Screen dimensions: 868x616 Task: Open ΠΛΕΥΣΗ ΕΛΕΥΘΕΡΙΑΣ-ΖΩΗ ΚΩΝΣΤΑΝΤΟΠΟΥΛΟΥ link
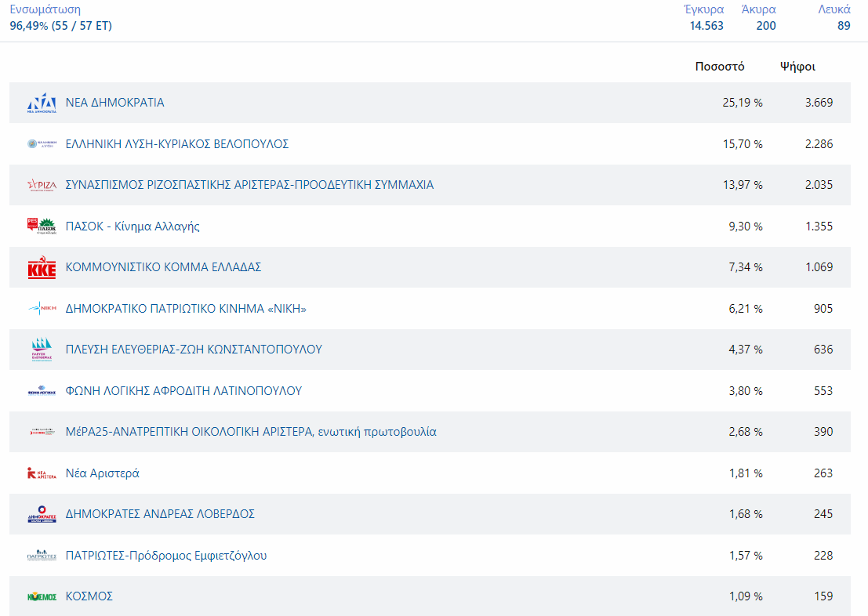[x=194, y=350]
